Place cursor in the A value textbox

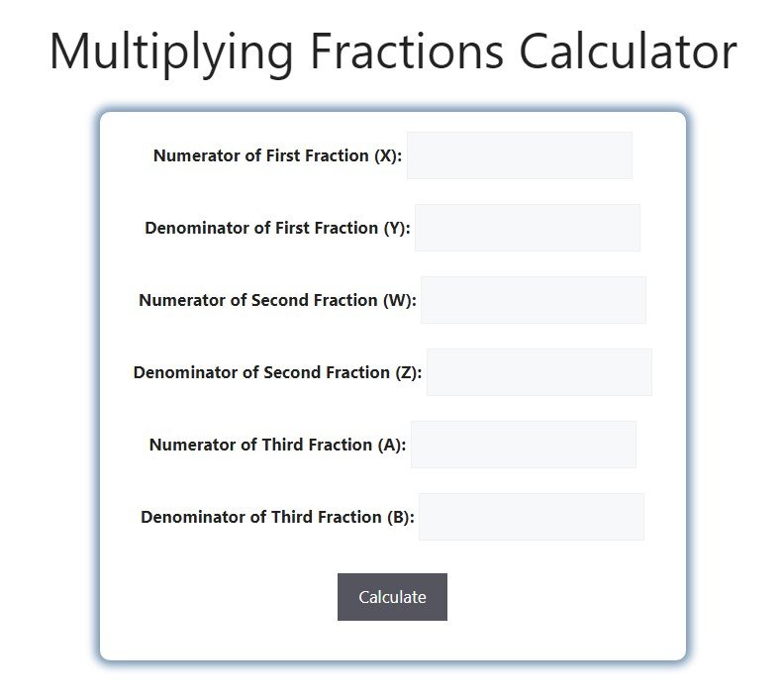[x=523, y=445]
